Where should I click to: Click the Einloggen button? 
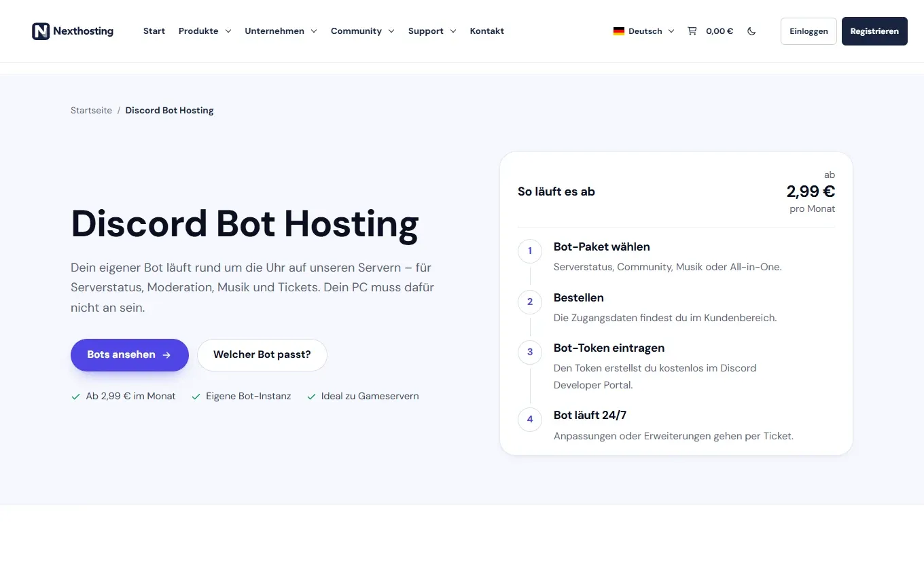[808, 31]
